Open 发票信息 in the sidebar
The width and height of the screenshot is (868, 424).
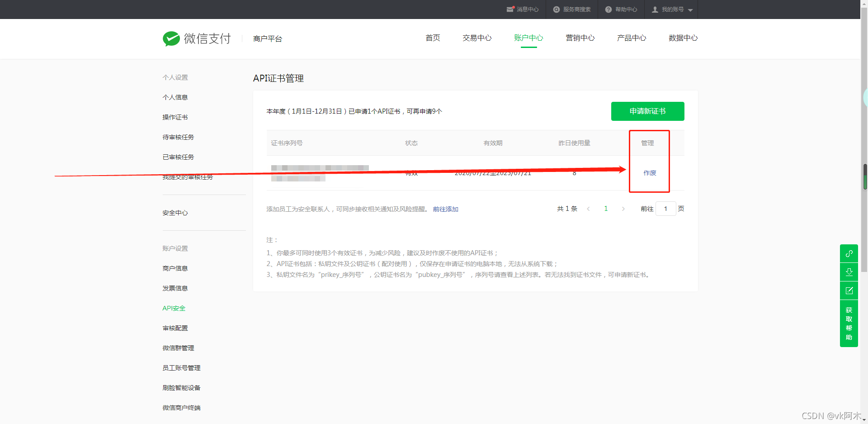(175, 288)
